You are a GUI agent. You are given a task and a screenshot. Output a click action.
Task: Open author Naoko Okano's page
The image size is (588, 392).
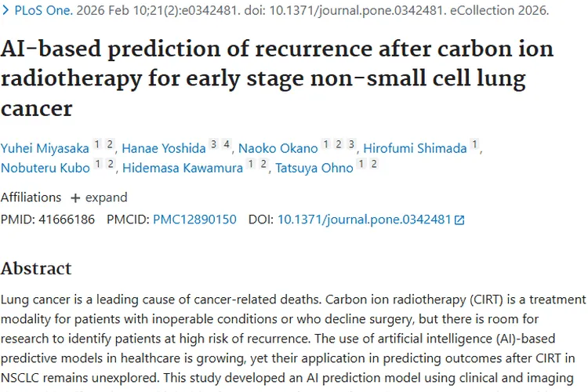click(x=278, y=147)
